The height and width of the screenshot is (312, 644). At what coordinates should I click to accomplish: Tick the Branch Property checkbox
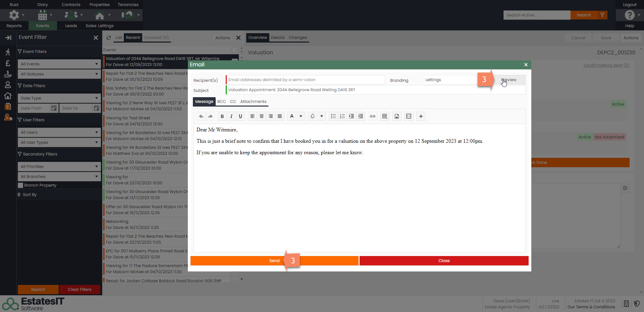(20, 185)
